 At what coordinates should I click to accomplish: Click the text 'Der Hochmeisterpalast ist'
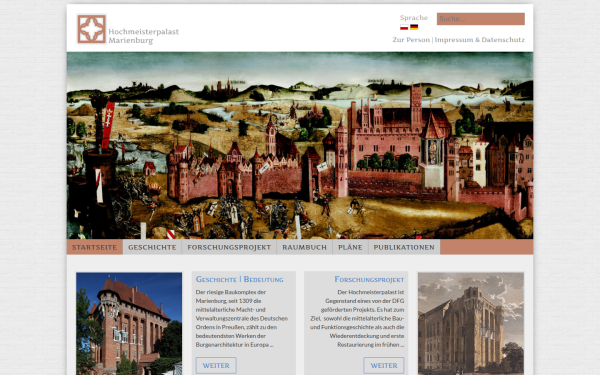tap(371, 292)
